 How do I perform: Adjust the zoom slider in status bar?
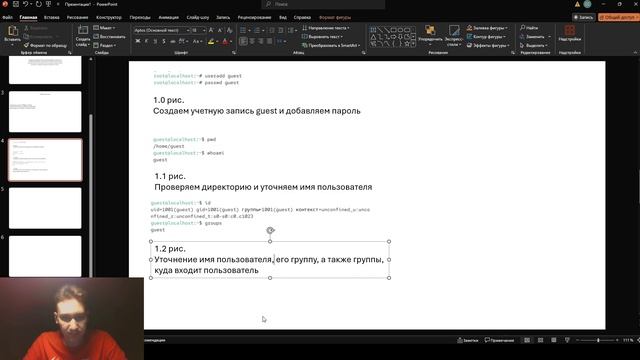click(x=598, y=340)
